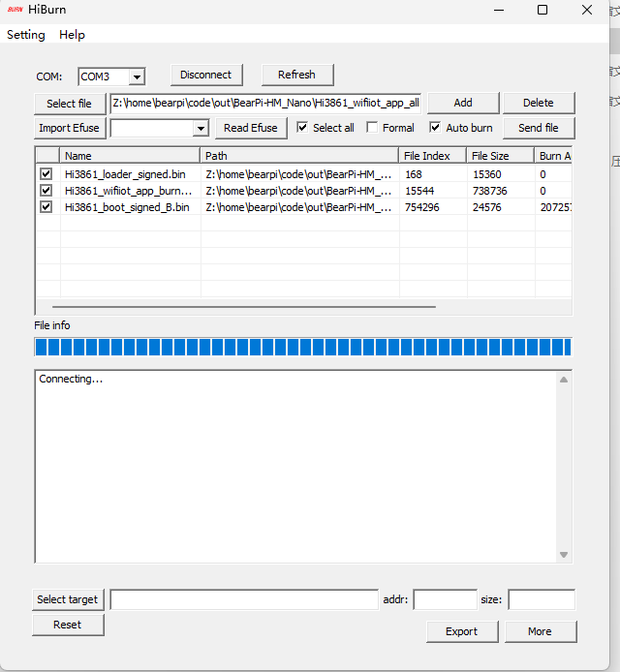
Task: Click the Disconnect button
Action: 206,75
